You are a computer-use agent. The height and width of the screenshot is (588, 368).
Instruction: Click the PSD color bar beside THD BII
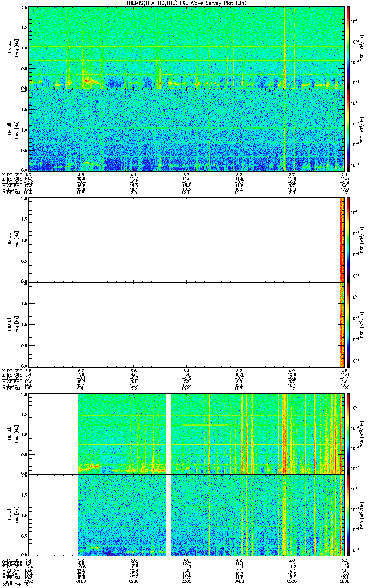(x=349, y=323)
